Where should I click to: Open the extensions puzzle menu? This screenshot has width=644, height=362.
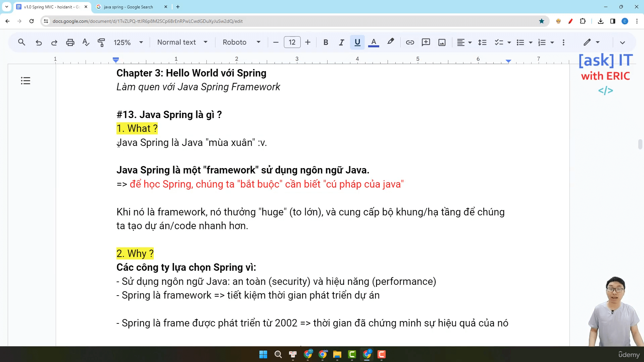pos(583,21)
